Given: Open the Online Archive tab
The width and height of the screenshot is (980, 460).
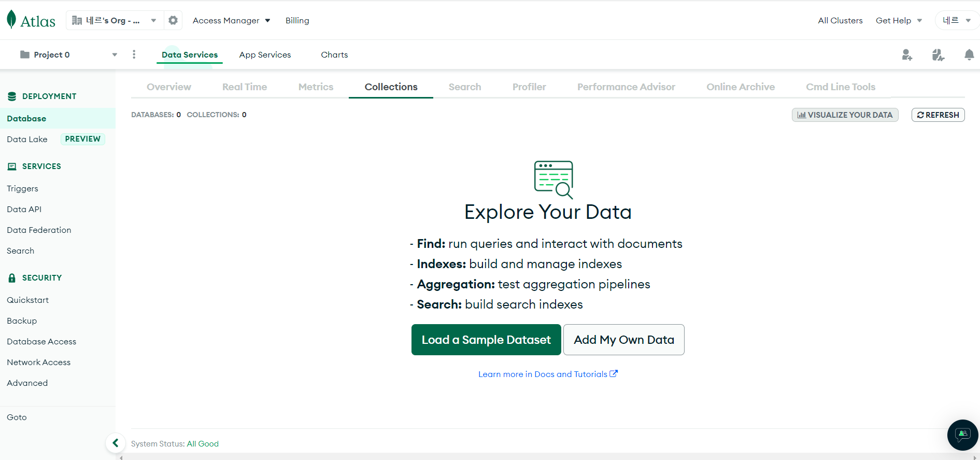Looking at the screenshot, I should pyautogui.click(x=741, y=87).
